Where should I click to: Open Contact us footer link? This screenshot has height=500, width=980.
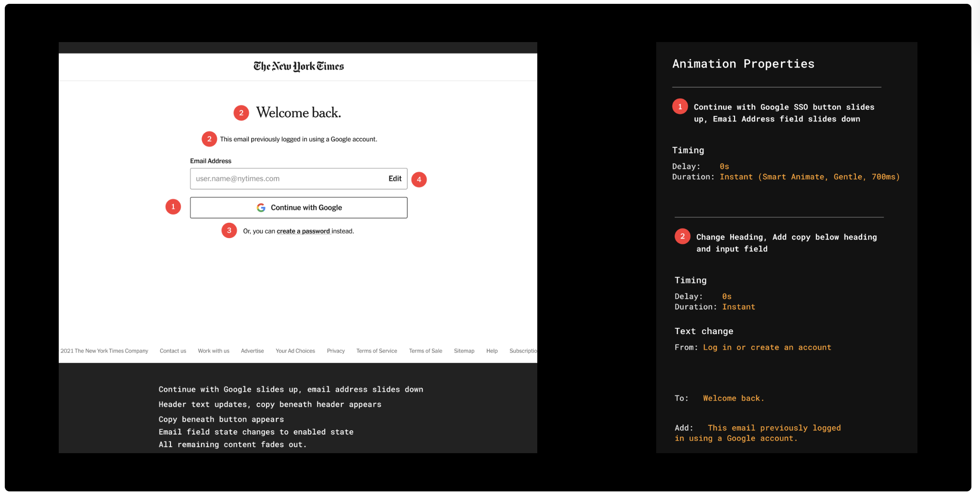[173, 351]
